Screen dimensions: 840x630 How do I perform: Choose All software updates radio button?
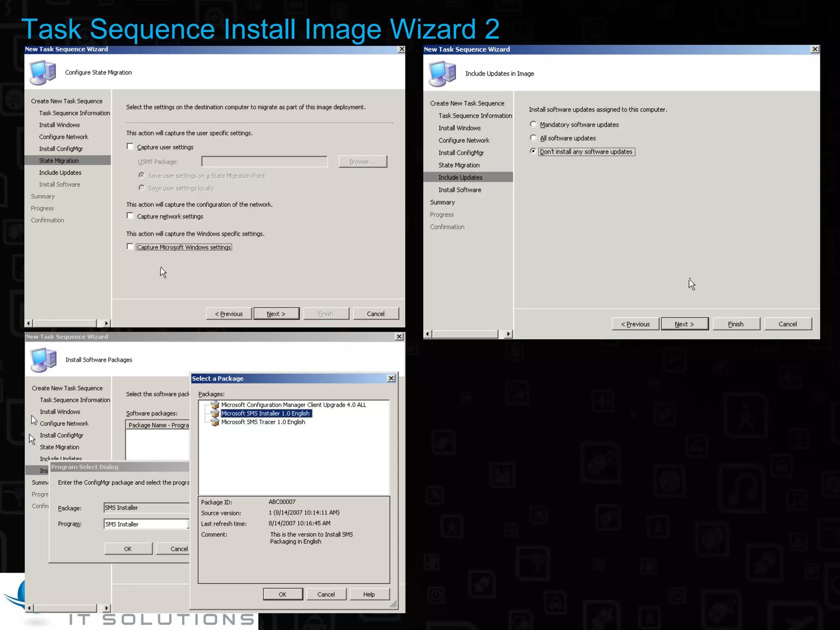[x=533, y=137]
